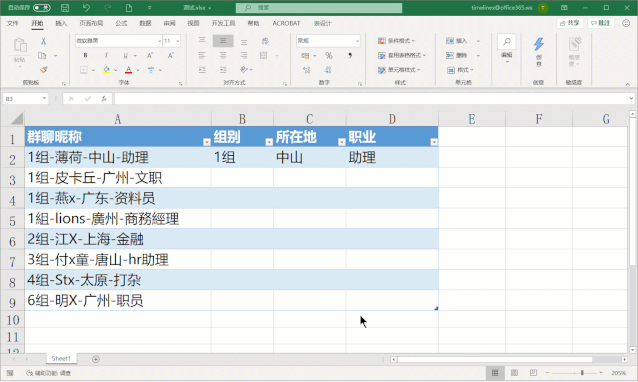Open filter dropdown on 职业 header
Image resolution: width=638 pixels, height=382 pixels.
coord(434,142)
